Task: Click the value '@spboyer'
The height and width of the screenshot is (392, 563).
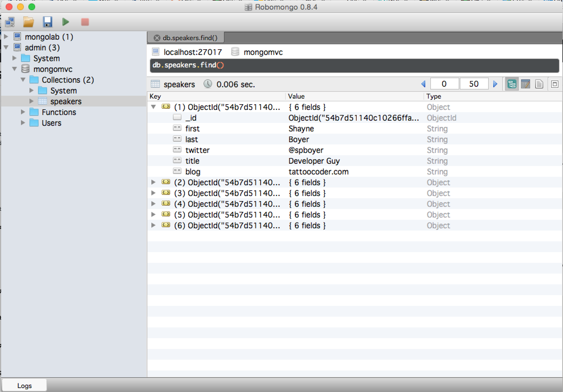Action: point(306,150)
